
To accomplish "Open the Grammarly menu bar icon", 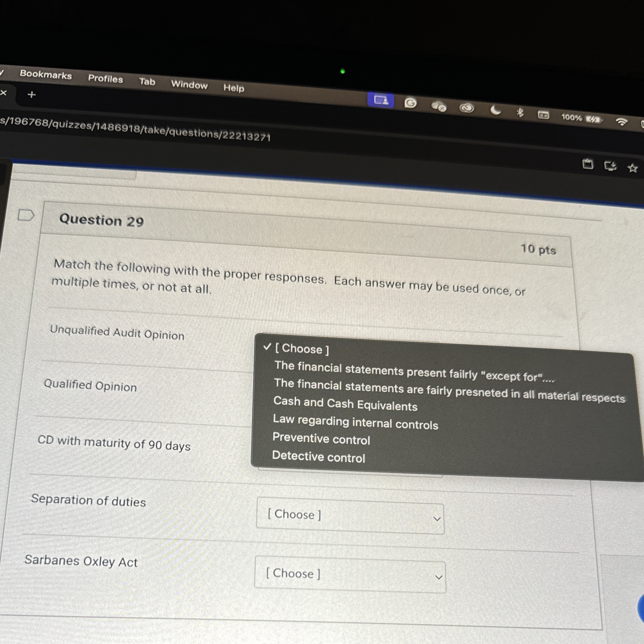I will coord(410,103).
